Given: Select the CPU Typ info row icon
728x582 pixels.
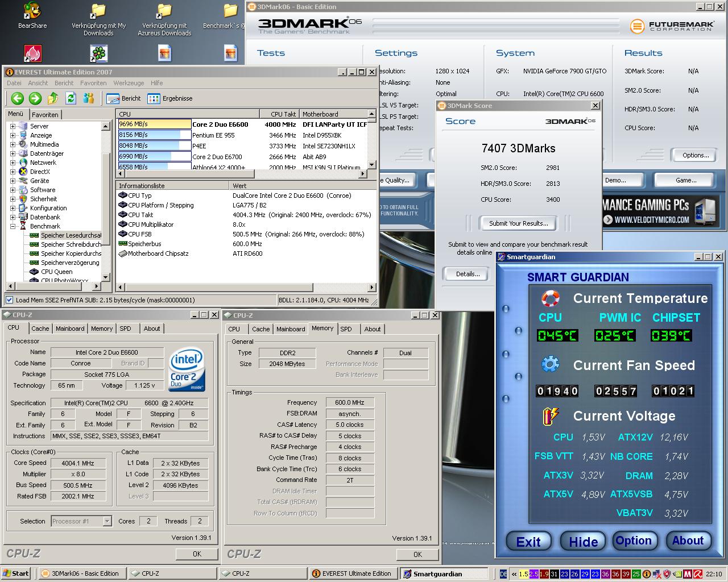Looking at the screenshot, I should [122, 196].
